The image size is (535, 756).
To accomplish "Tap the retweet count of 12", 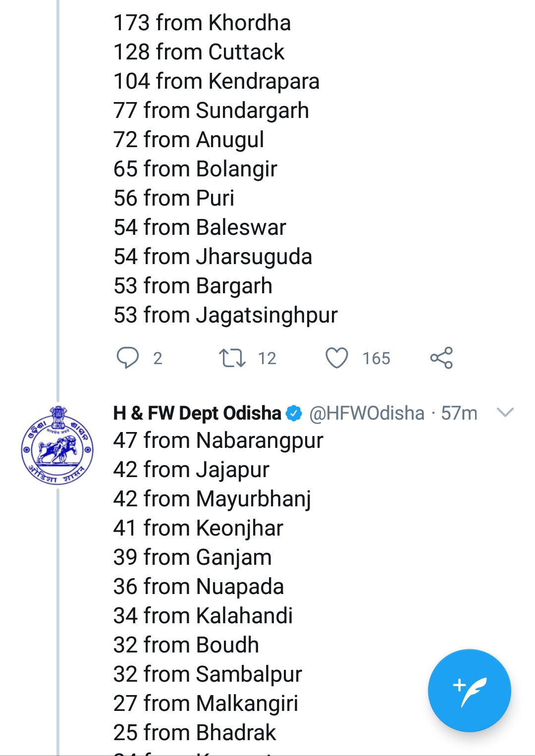I will coord(267,358).
